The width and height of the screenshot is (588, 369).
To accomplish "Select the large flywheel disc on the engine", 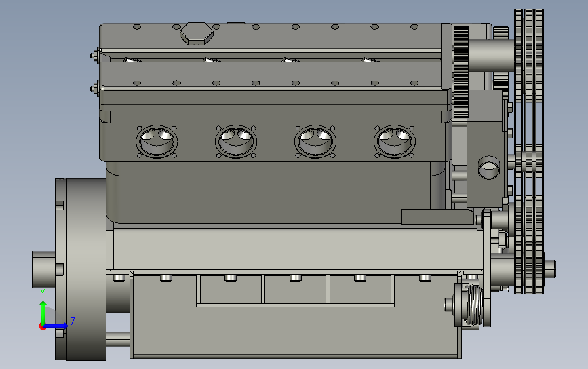I will pos(81,269).
